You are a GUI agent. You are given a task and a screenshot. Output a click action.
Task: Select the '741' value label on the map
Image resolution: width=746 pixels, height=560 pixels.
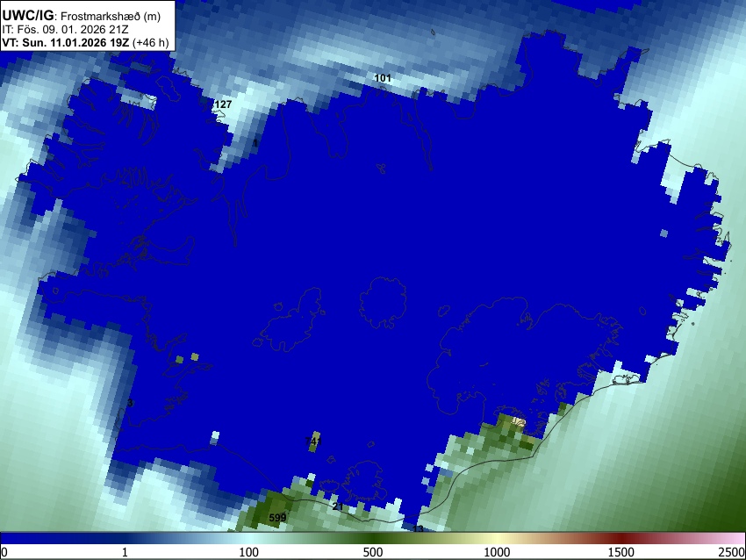(x=313, y=441)
